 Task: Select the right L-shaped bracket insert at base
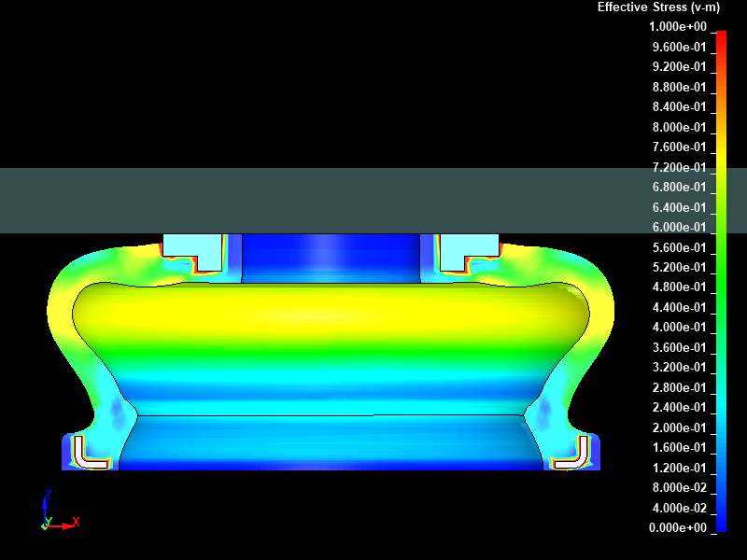[571, 453]
